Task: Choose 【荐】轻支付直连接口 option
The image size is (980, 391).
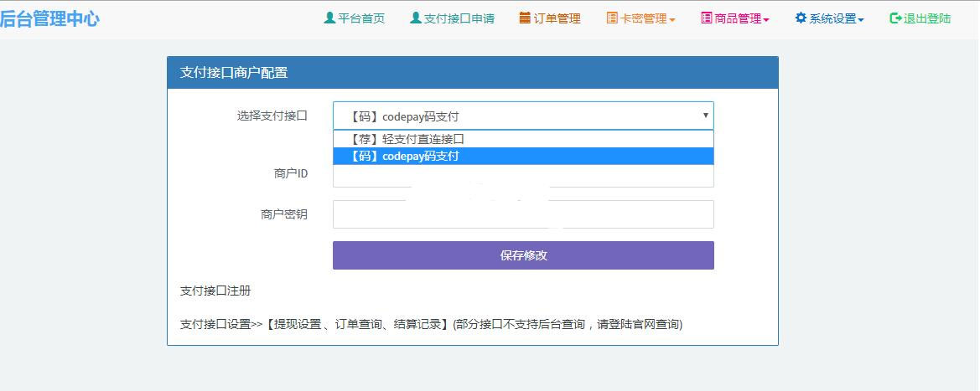Action: pyautogui.click(x=523, y=139)
